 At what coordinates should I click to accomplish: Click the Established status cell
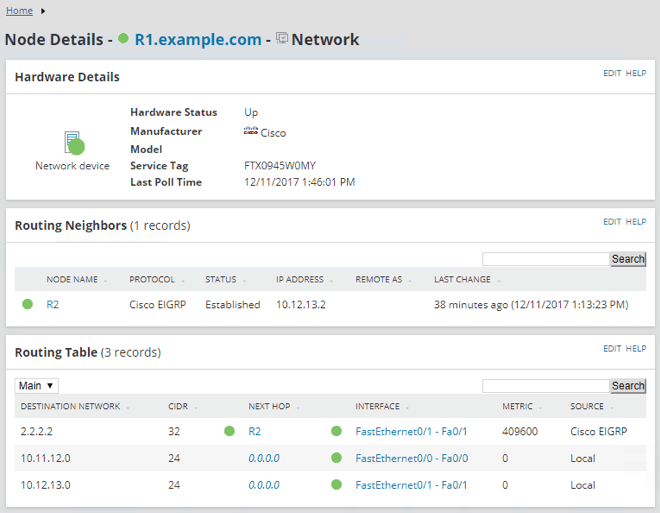pyautogui.click(x=233, y=304)
